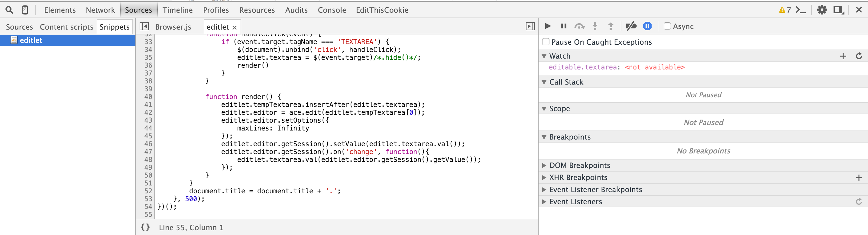Hide the navigator sidebar
Image resolution: width=868 pixels, height=235 pixels.
[x=144, y=26]
